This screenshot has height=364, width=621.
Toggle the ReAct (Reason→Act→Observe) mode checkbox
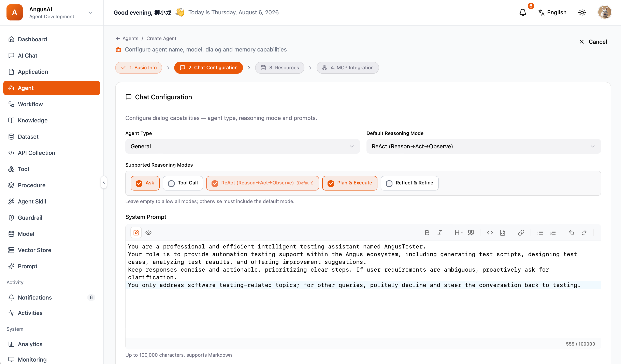[x=215, y=183]
